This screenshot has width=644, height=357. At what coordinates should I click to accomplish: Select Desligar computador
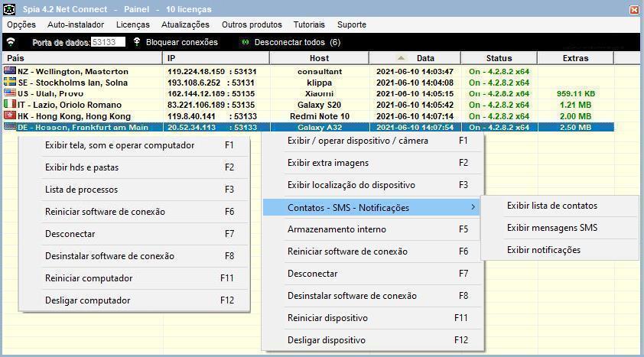(x=135, y=300)
